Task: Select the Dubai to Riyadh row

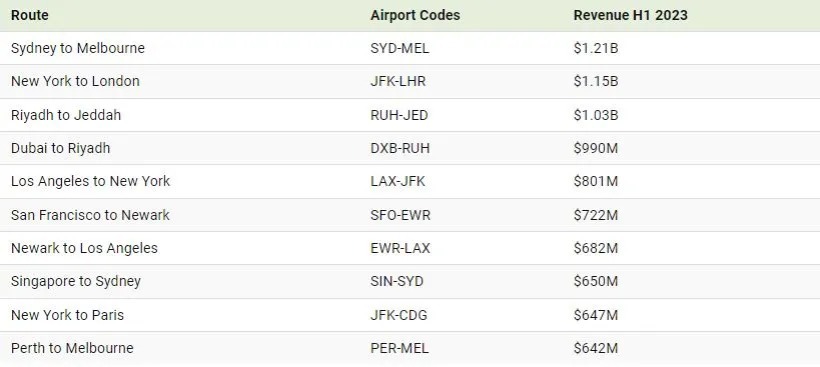Action: [410, 148]
